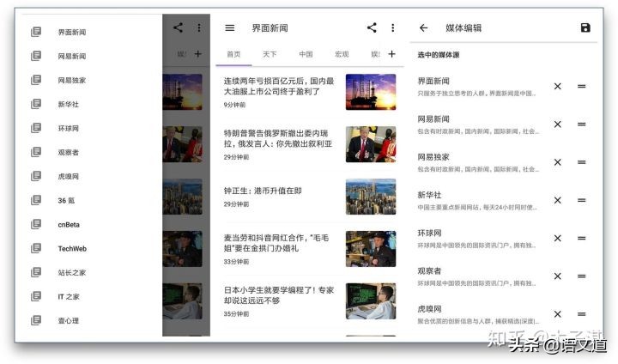Select 网易新闻 in the drawer list
This screenshot has height=364, width=618.
72,57
